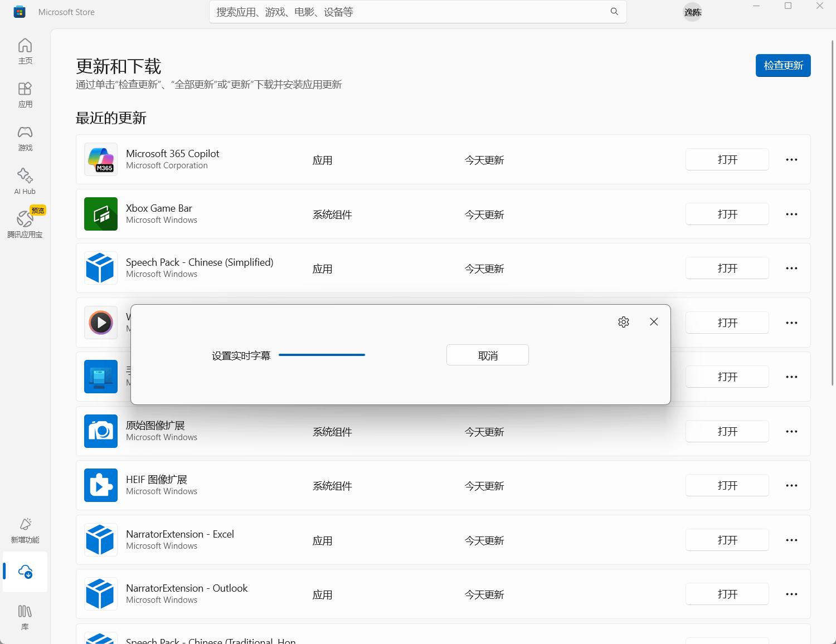Open more options for Microsoft 365 Copilot
This screenshot has width=836, height=644.
(x=791, y=159)
